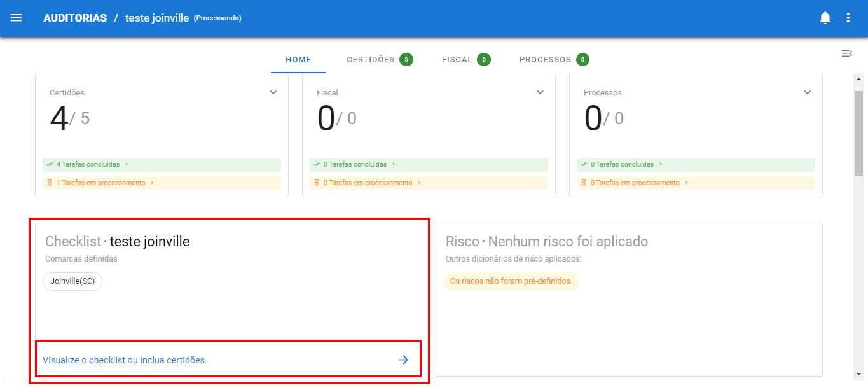Screen dimensions: 868x392
Task: Open "Visualize o checklist ou inclua certidões" link
Action: (x=124, y=360)
